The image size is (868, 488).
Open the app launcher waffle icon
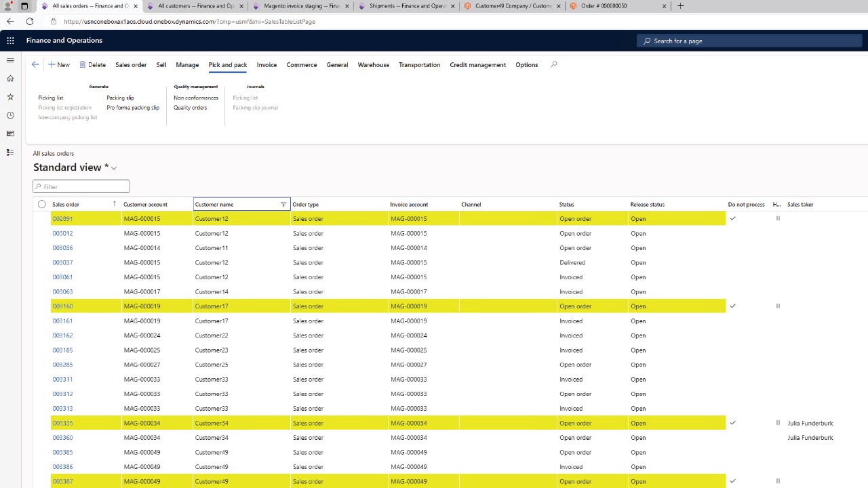[10, 41]
